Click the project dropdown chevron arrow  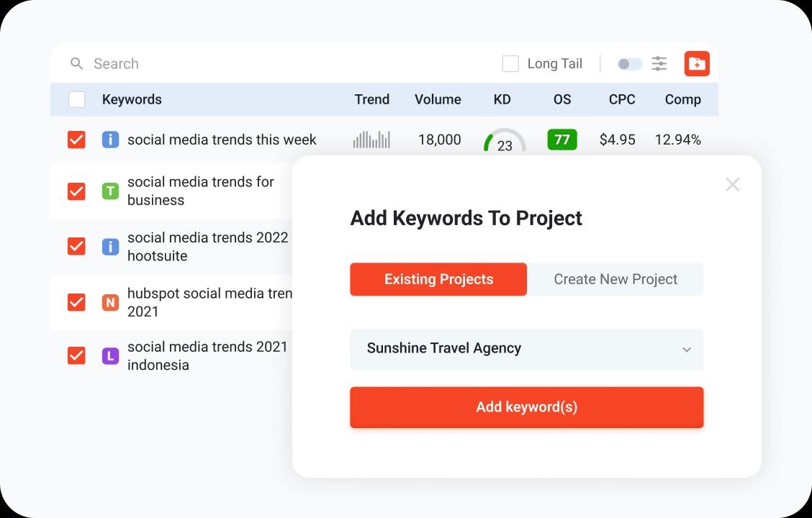coord(686,350)
